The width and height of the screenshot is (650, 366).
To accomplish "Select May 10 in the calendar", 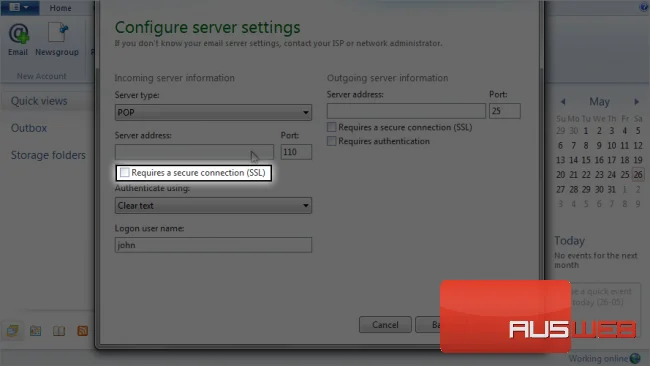I will (x=611, y=145).
